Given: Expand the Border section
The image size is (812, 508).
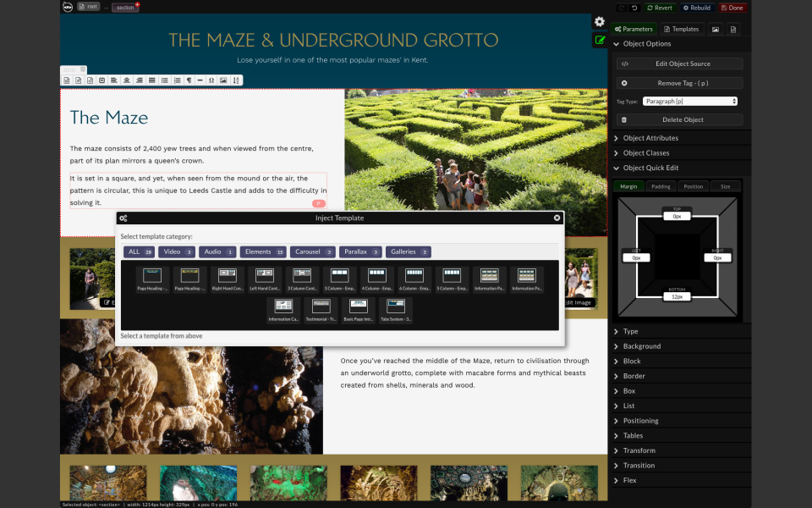Looking at the screenshot, I should (680, 376).
